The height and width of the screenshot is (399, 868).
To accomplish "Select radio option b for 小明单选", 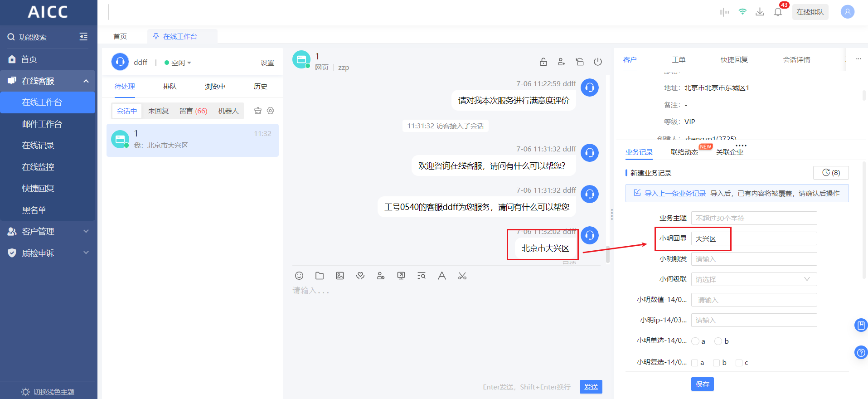I will coord(718,341).
